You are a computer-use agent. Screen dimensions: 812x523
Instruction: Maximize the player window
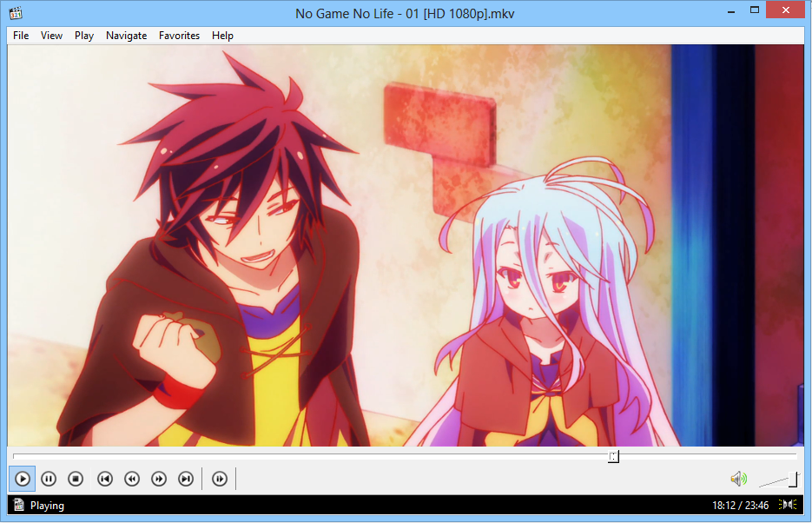pos(755,10)
